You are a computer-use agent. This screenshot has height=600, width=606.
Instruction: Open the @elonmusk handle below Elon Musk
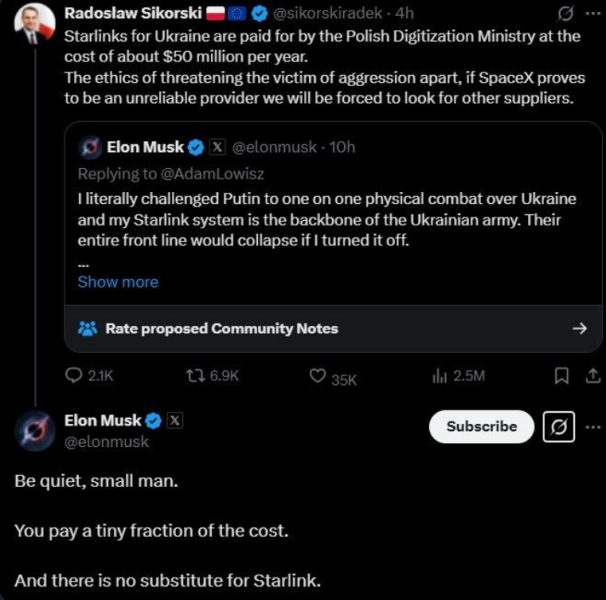click(106, 442)
